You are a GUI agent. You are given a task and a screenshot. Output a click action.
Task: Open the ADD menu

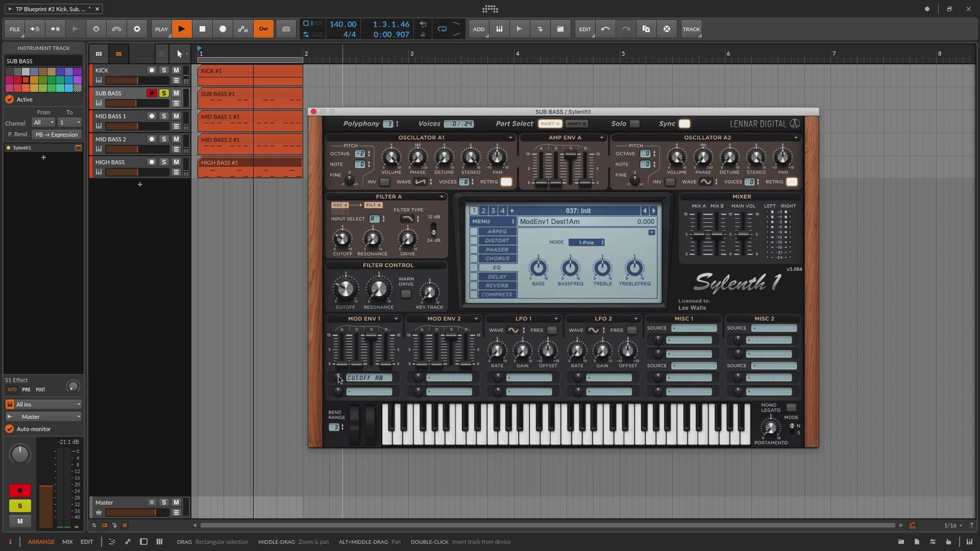pyautogui.click(x=479, y=29)
